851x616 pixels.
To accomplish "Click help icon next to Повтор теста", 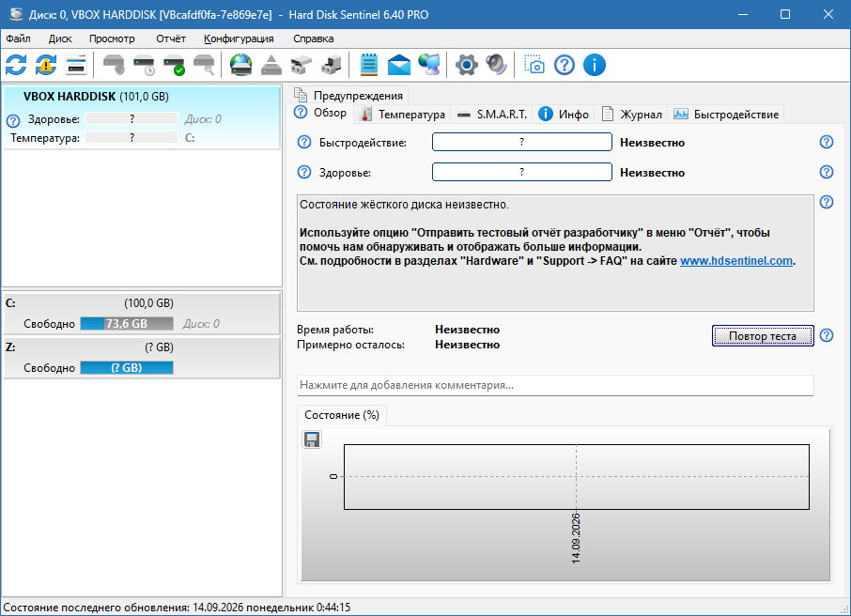I will (x=826, y=335).
